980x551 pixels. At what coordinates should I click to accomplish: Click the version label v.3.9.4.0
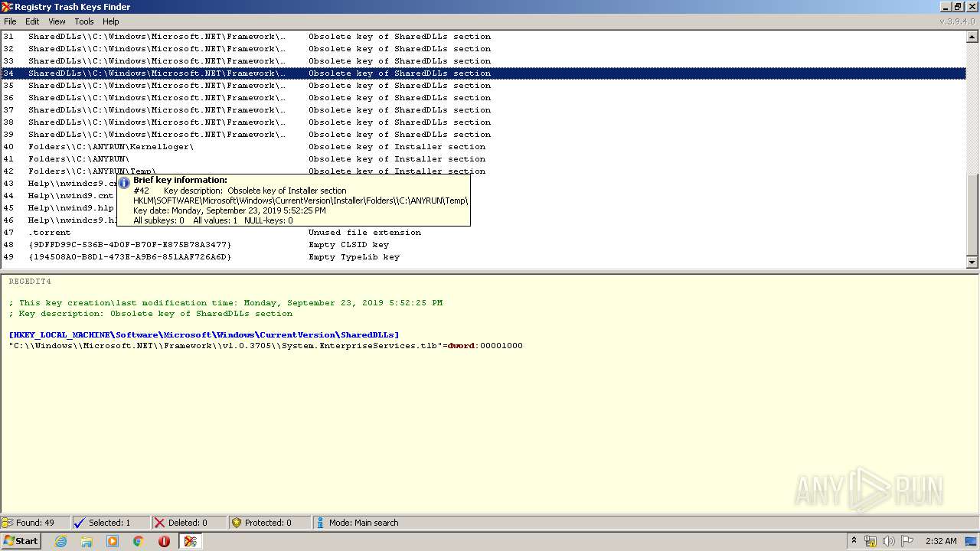(958, 21)
